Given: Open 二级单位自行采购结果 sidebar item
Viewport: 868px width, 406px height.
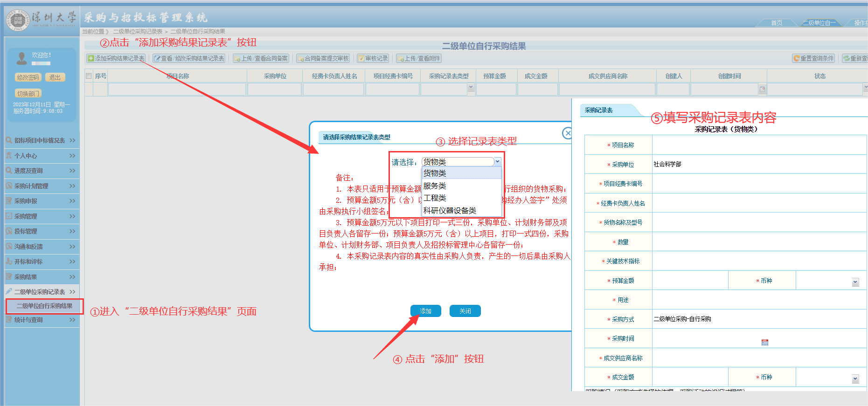Looking at the screenshot, I should click(44, 306).
